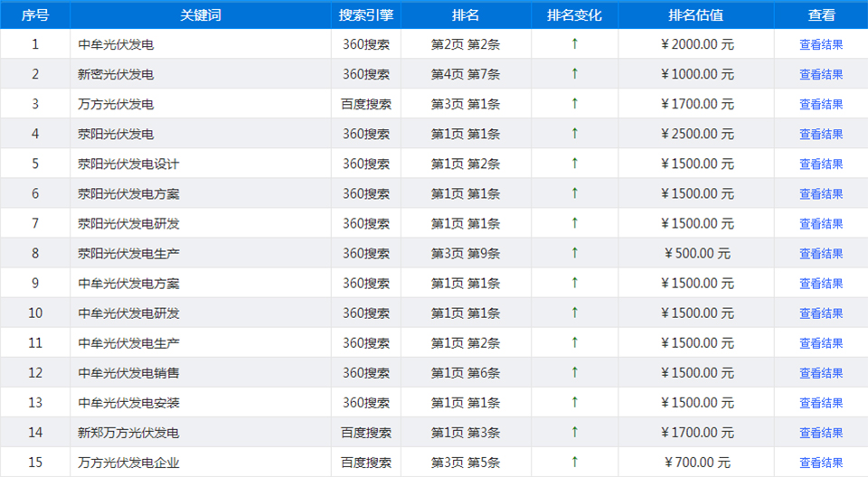Click value ￥1000.00 元
This screenshot has width=868, height=477.
[x=697, y=74]
